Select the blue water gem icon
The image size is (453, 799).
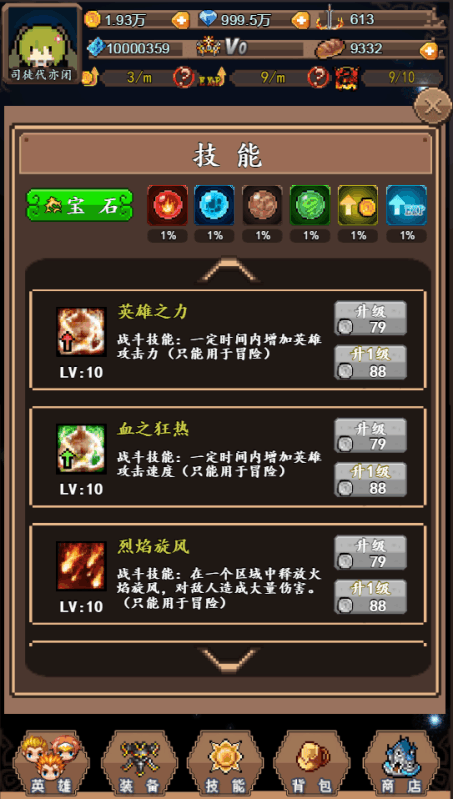pos(215,205)
